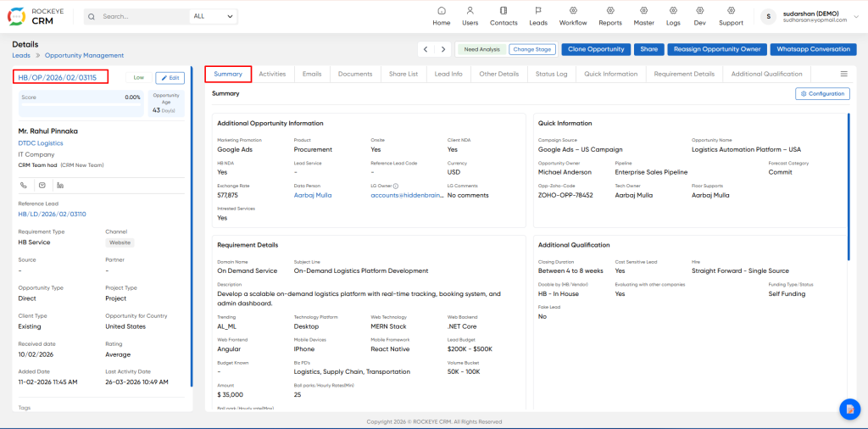
Task: Click the summary panel vertical scrollbar
Action: [848, 187]
